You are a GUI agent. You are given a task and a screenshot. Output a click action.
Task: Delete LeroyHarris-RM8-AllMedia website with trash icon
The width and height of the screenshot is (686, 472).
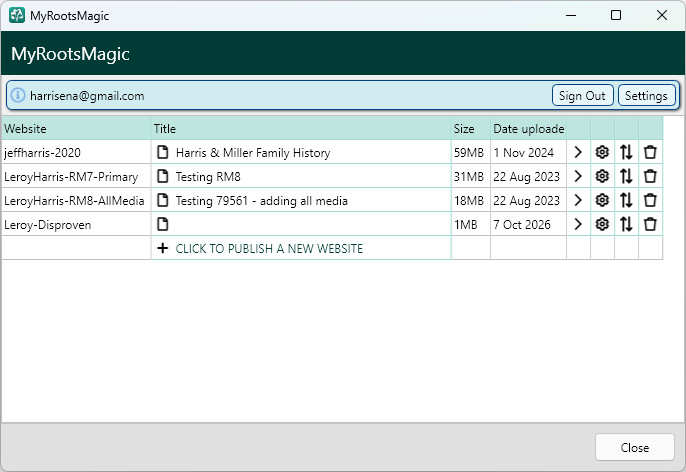point(650,200)
